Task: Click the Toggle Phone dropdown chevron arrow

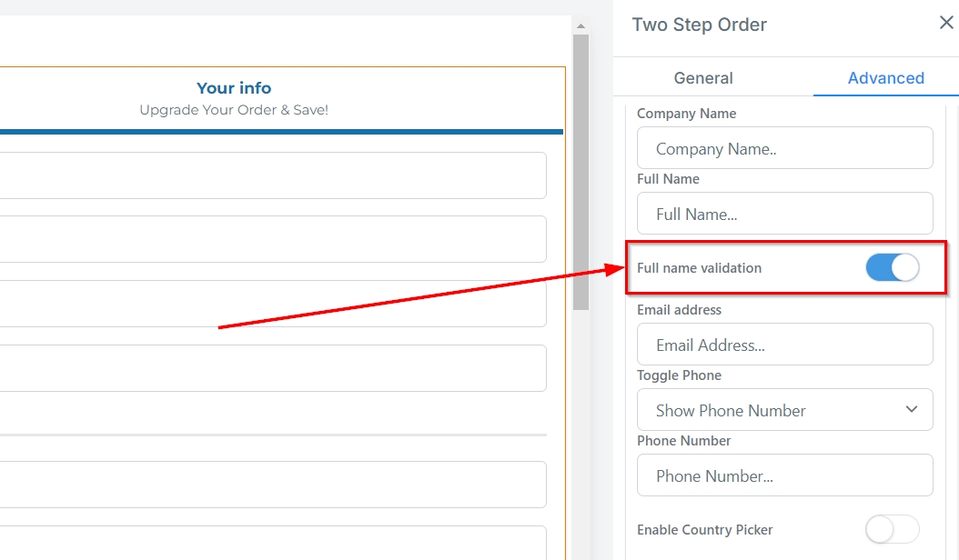Action: [912, 410]
